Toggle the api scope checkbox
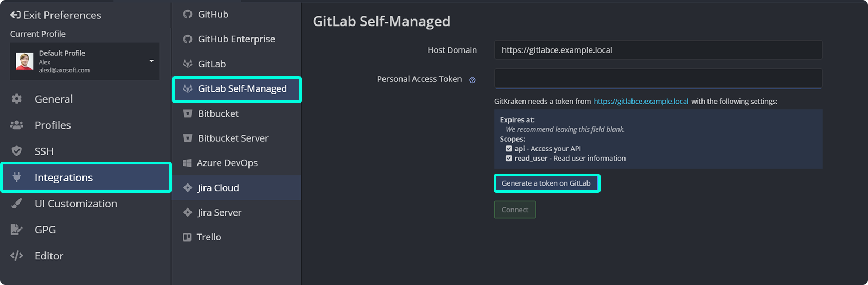This screenshot has width=868, height=285. 509,149
